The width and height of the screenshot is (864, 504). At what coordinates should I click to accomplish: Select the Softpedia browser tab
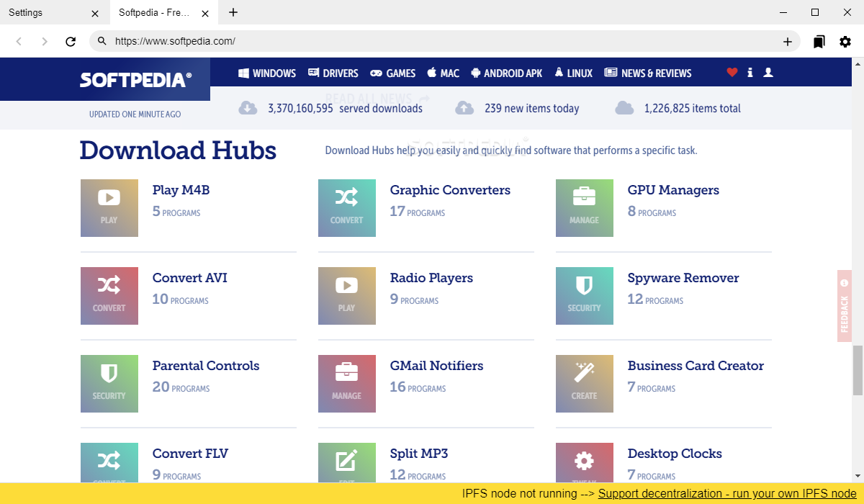(164, 12)
